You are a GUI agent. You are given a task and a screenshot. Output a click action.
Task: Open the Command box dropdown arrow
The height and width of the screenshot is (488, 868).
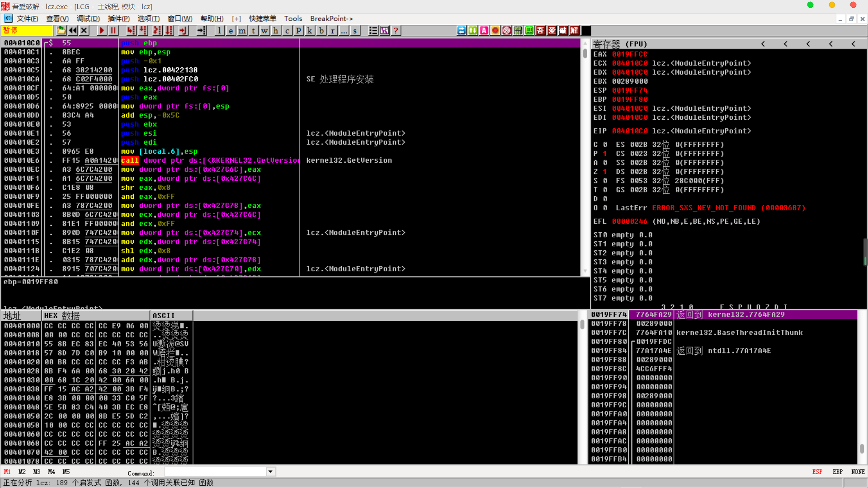[270, 472]
